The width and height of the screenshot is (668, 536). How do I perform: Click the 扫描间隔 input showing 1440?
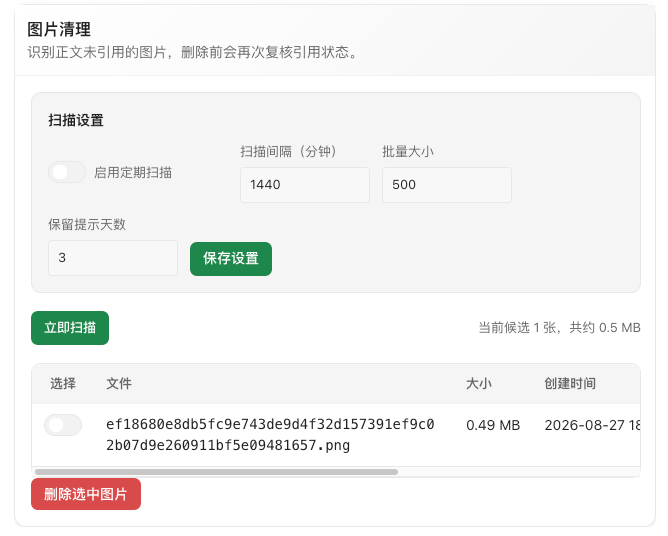click(305, 185)
